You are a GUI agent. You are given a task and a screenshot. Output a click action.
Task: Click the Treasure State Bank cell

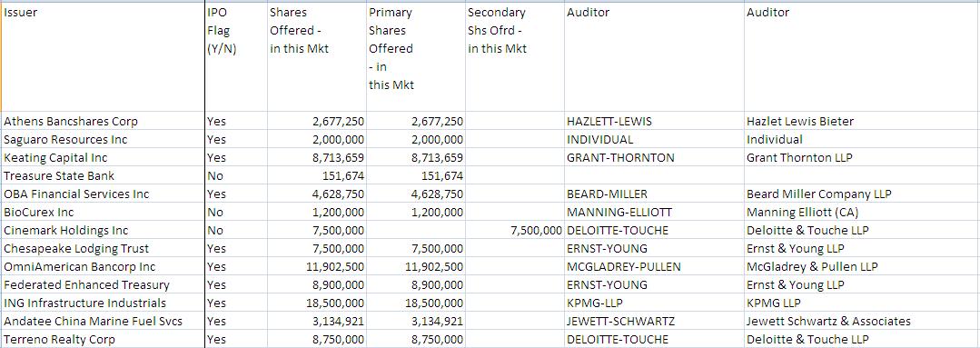[x=104, y=175]
